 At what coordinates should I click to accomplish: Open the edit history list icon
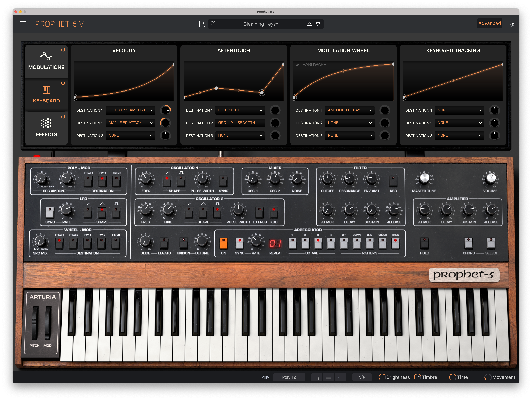point(328,377)
